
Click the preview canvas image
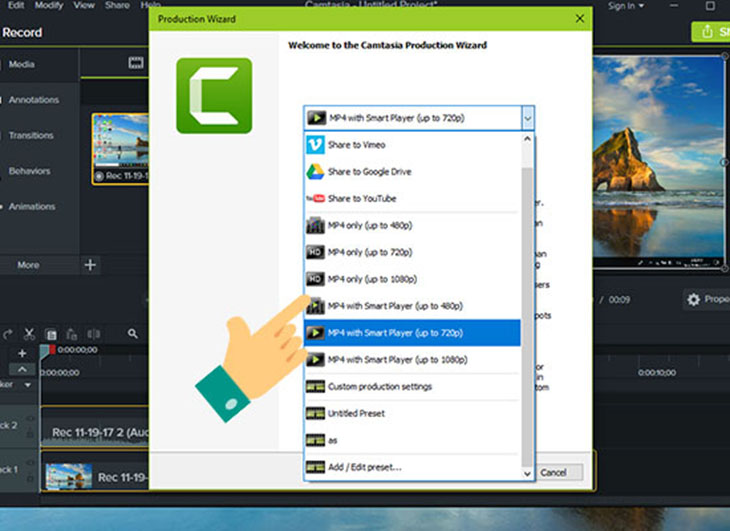658,162
